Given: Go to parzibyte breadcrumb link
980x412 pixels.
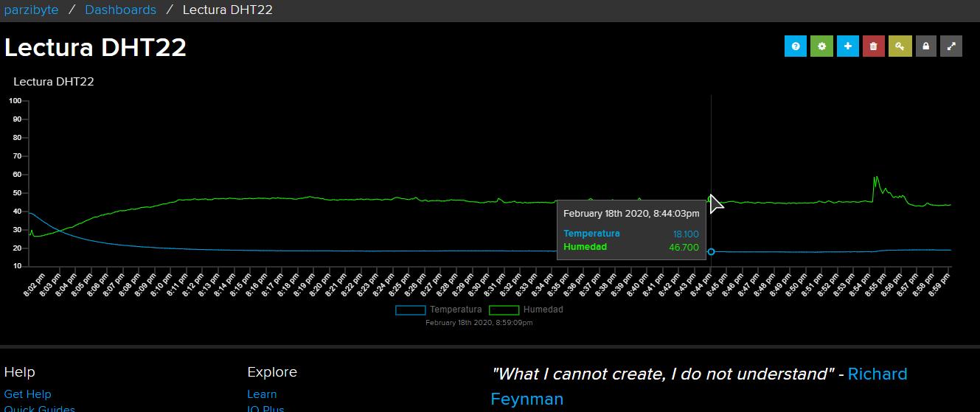Looking at the screenshot, I should [x=31, y=10].
